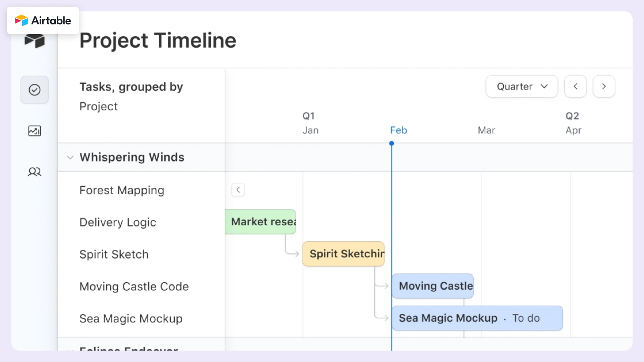Collapse the Whispering Winds group
The height and width of the screenshot is (362, 644).
pyautogui.click(x=70, y=158)
